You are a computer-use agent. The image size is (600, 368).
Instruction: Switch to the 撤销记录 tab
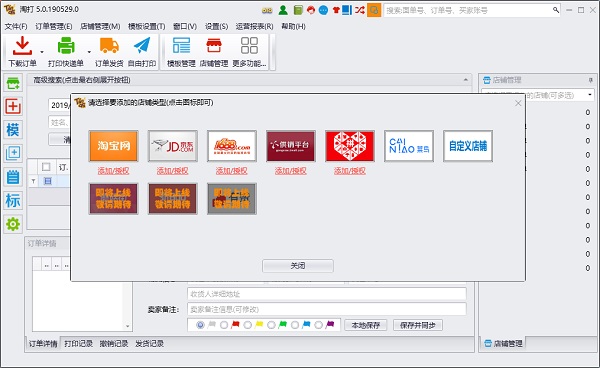(114, 344)
